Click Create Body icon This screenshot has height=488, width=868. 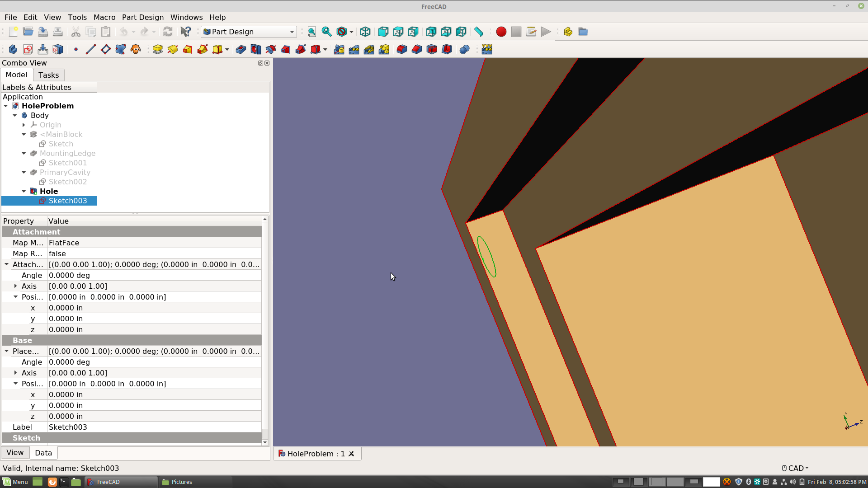pyautogui.click(x=13, y=49)
